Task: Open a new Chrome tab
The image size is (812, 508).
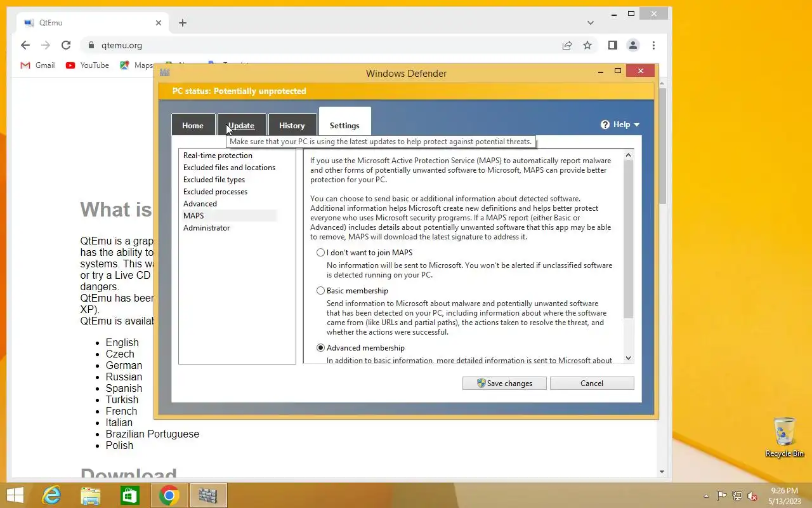Action: (x=183, y=23)
